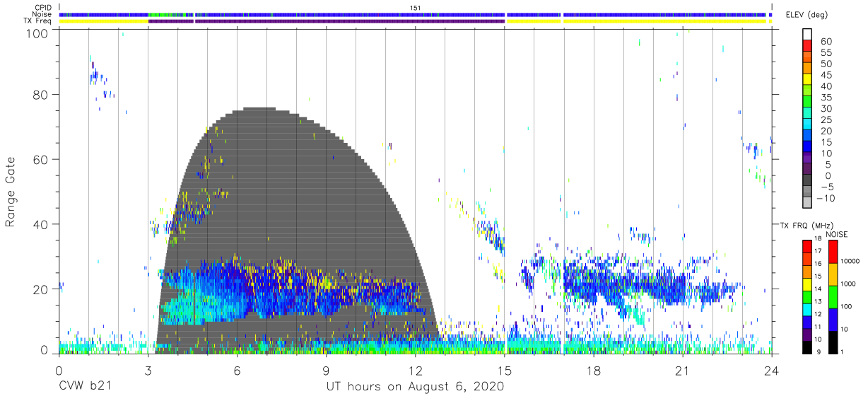Click the red top segment of TX FRQ colorbar

coord(807,246)
